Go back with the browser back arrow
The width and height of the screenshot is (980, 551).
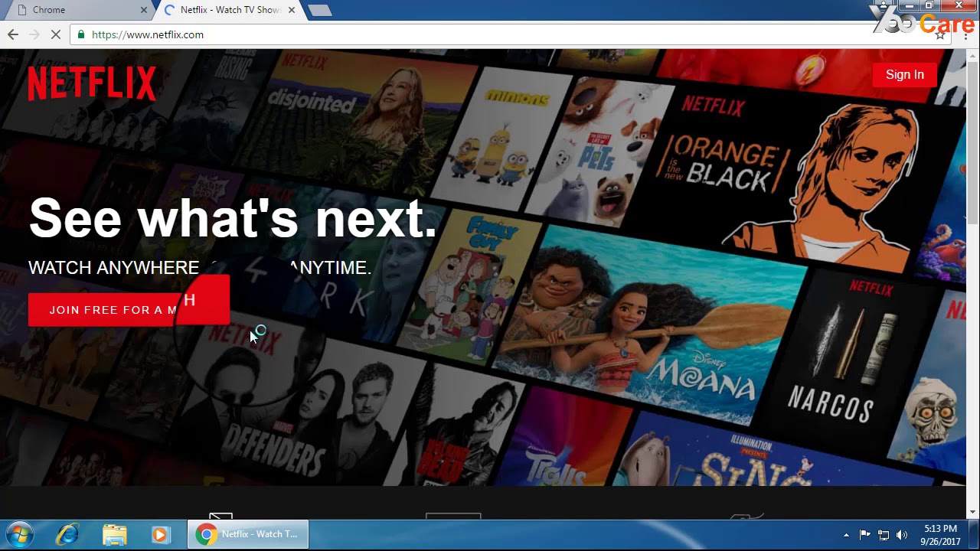12,34
